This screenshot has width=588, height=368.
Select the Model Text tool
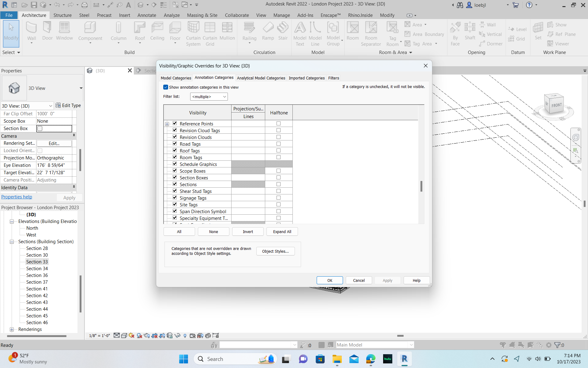click(300, 34)
